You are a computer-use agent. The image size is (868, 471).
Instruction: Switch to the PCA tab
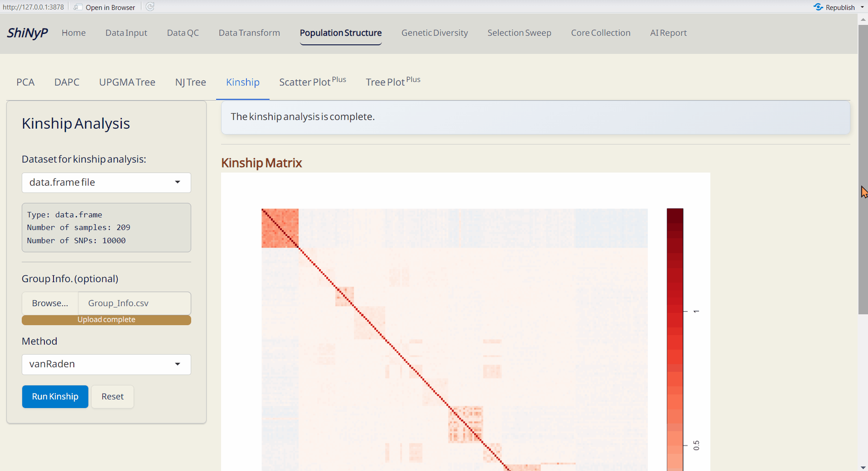[25, 82]
